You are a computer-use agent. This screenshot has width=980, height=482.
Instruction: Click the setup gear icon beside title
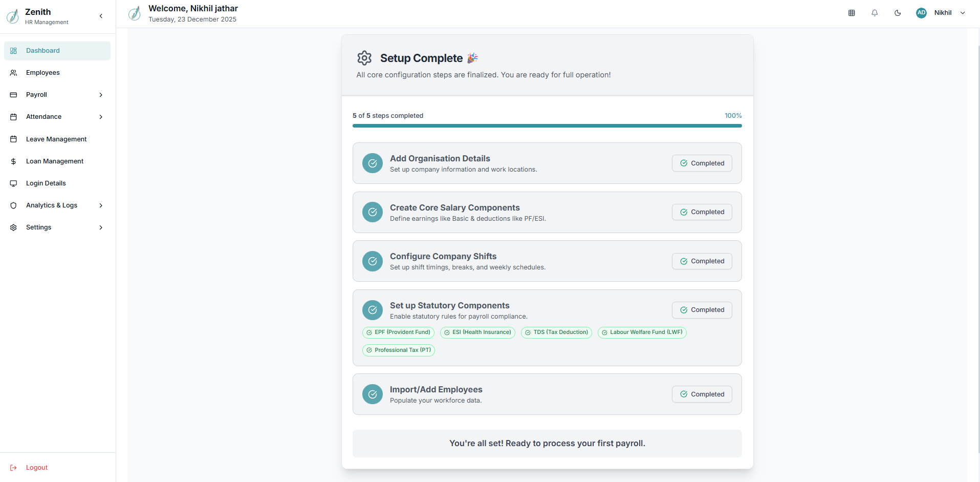click(364, 58)
